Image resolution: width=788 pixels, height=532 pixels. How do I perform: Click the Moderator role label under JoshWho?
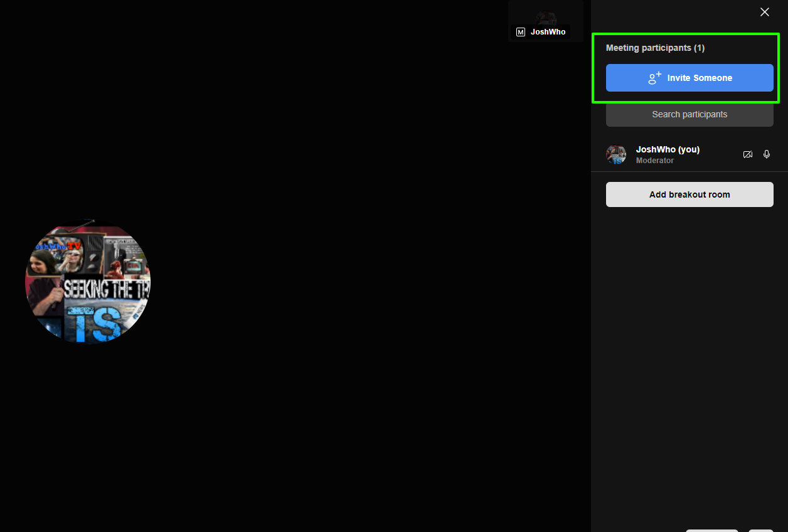coord(654,161)
